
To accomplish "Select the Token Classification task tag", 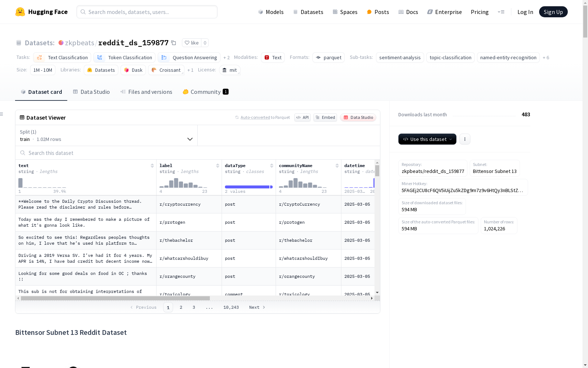I will coord(125,57).
